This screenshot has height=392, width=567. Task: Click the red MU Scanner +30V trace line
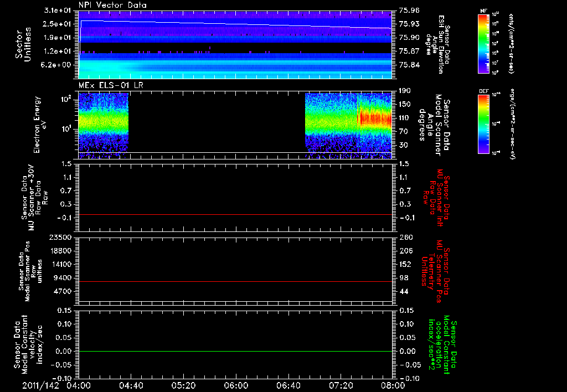pos(235,215)
